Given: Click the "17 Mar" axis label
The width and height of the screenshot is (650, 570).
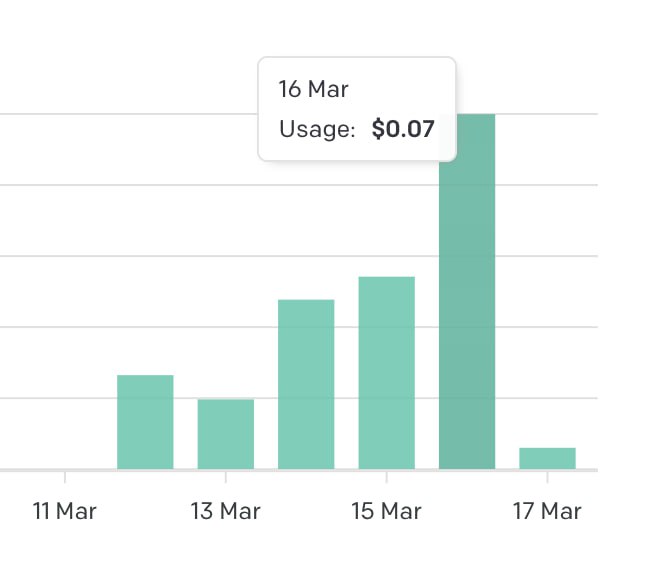Looking at the screenshot, I should click(547, 511).
